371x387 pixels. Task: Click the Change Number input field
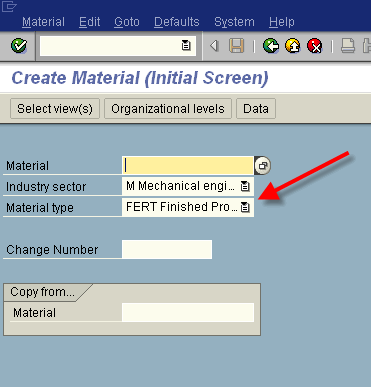coord(167,249)
